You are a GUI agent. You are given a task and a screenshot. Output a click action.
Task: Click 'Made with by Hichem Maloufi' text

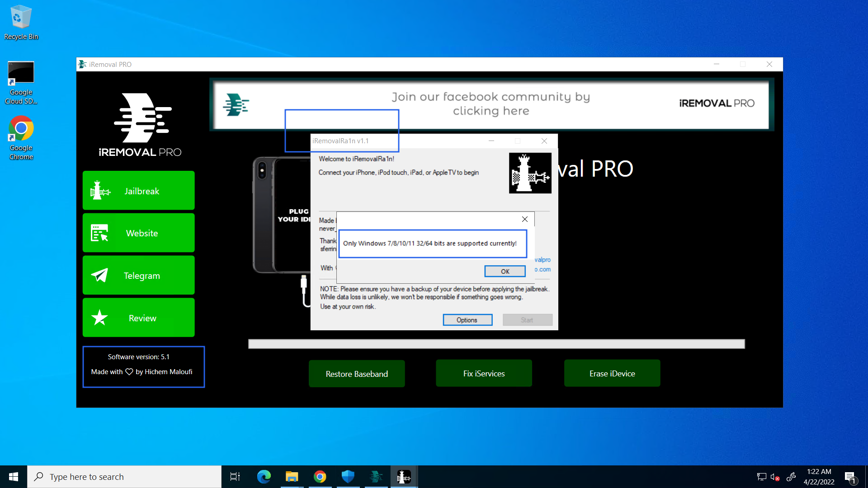point(142,371)
